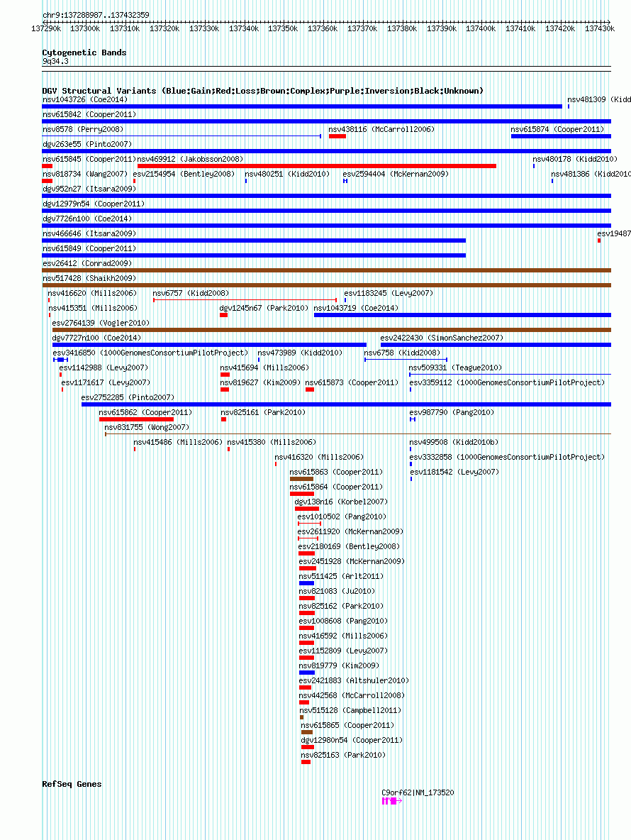Click variant nsv825161 (Park2010)
The width and height of the screenshot is (631, 840).
(263, 412)
